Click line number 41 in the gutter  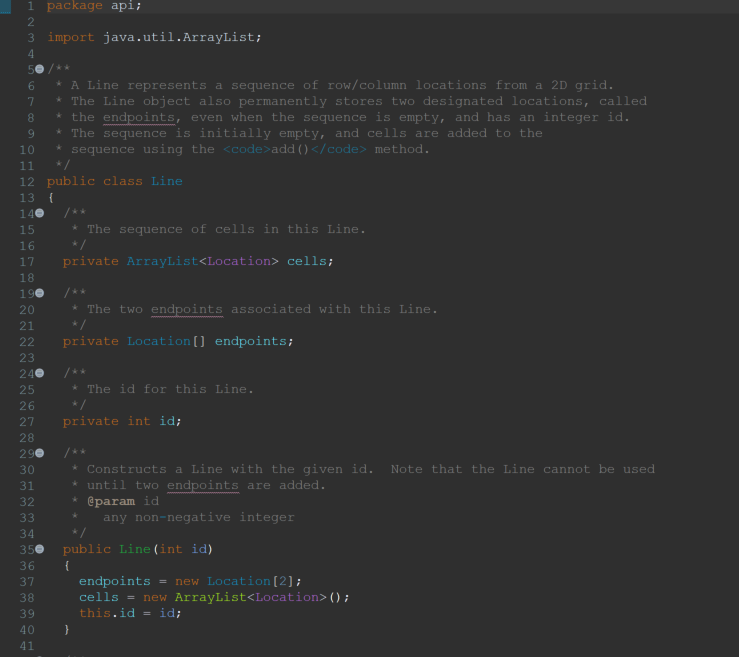coord(27,646)
